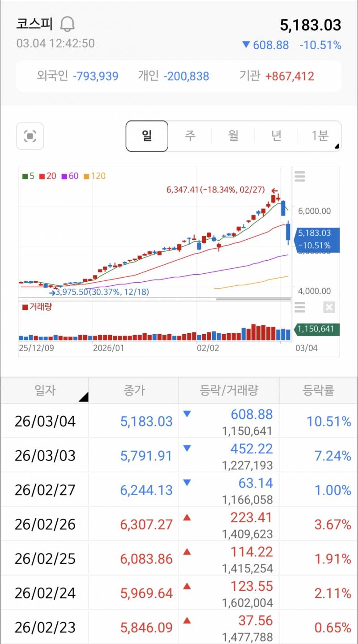Click the change value 452.22

pyautogui.click(x=251, y=449)
